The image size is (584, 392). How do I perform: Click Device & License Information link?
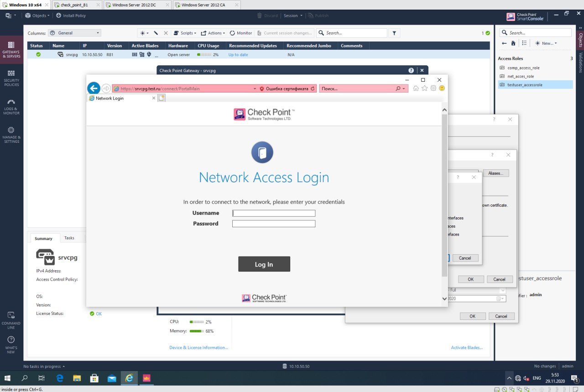click(x=198, y=347)
